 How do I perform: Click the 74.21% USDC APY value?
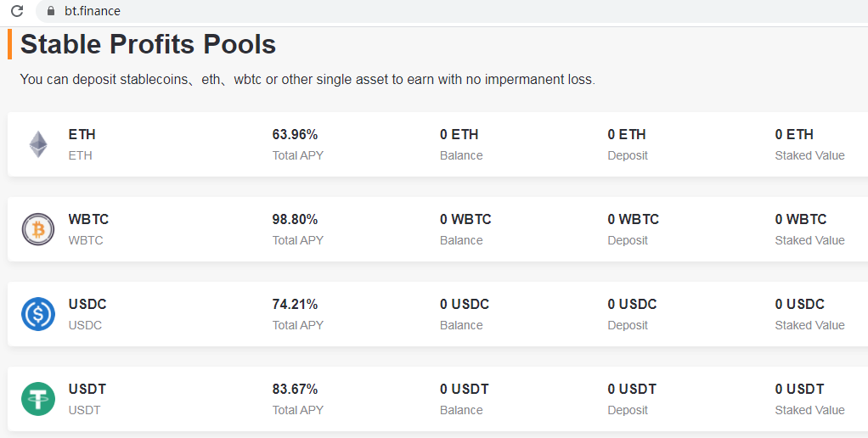pos(295,304)
